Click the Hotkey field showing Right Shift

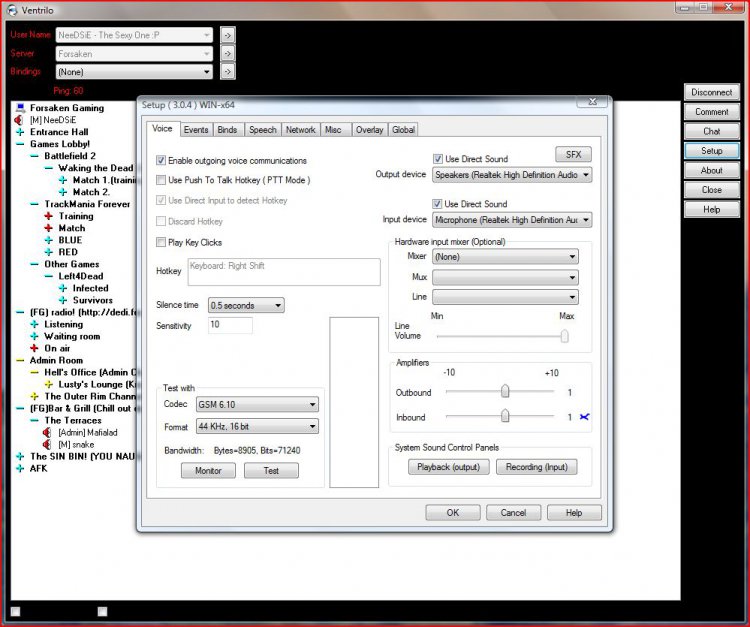pyautogui.click(x=284, y=272)
